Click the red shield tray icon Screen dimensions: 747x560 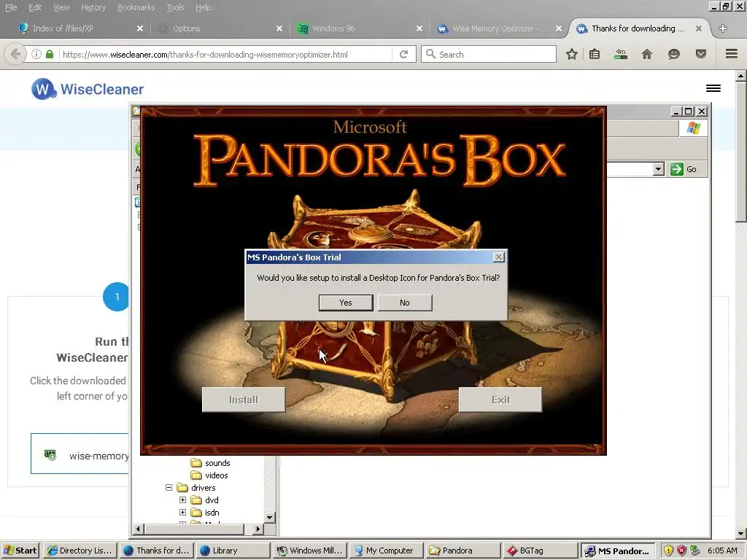click(x=682, y=551)
